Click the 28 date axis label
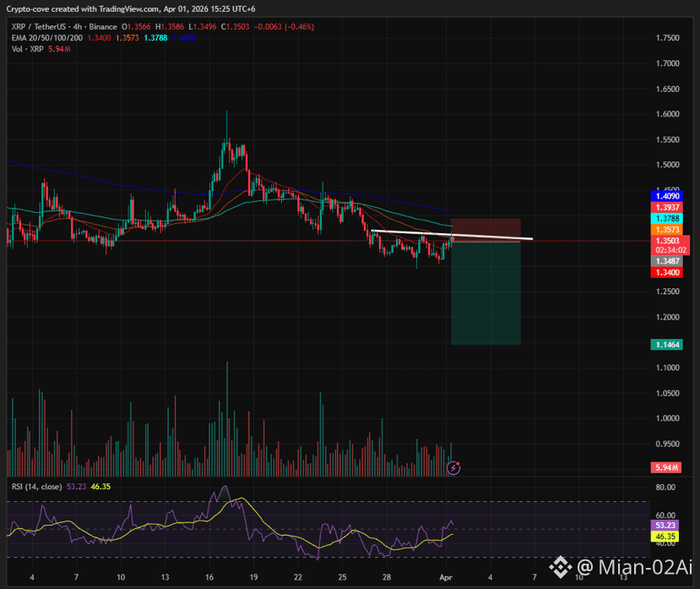Image resolution: width=700 pixels, height=589 pixels. pos(387,577)
